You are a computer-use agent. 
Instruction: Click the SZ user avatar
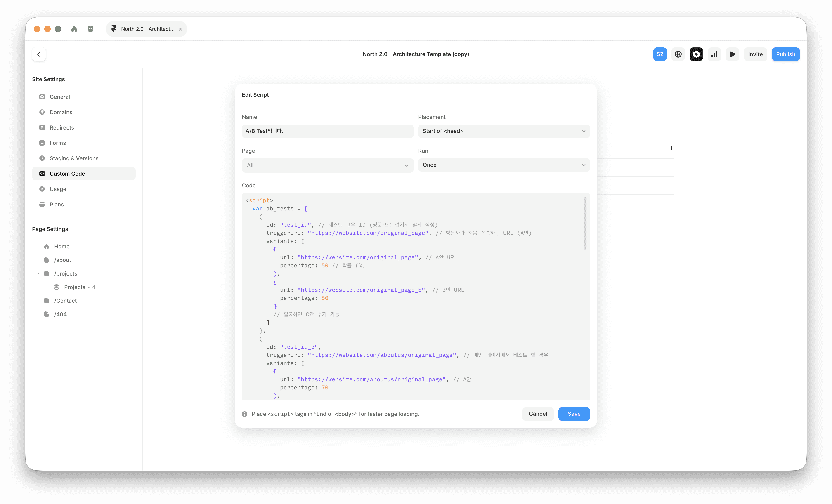[660, 54]
